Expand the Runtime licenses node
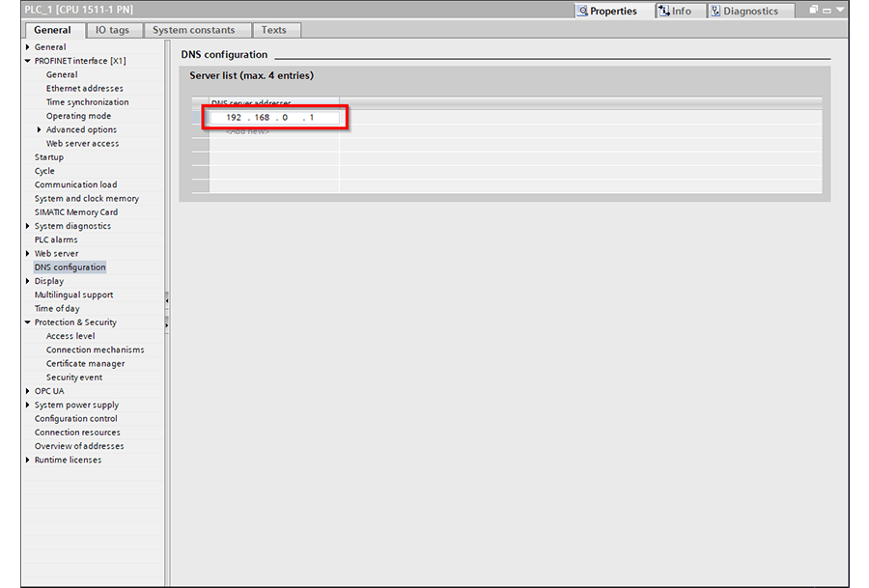 pyautogui.click(x=28, y=460)
